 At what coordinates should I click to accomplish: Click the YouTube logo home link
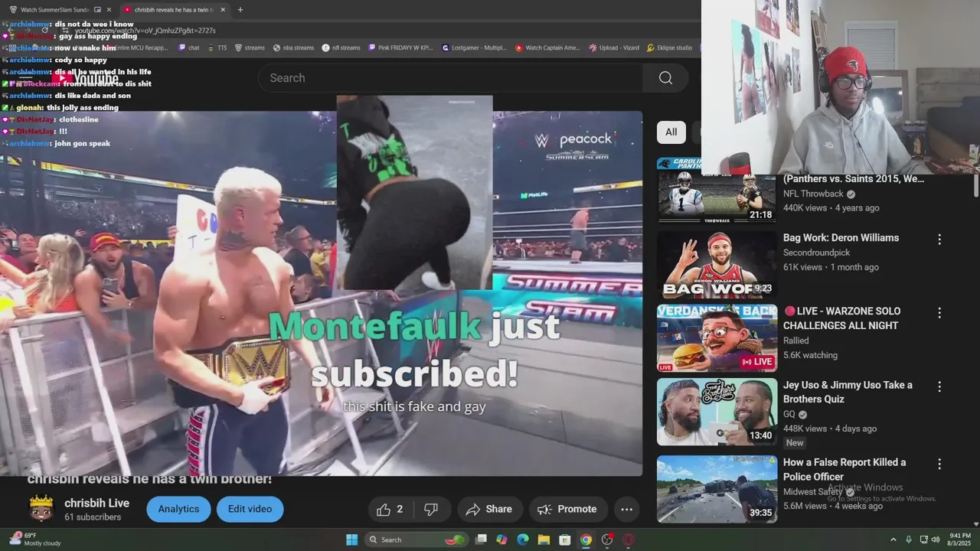[x=87, y=78]
